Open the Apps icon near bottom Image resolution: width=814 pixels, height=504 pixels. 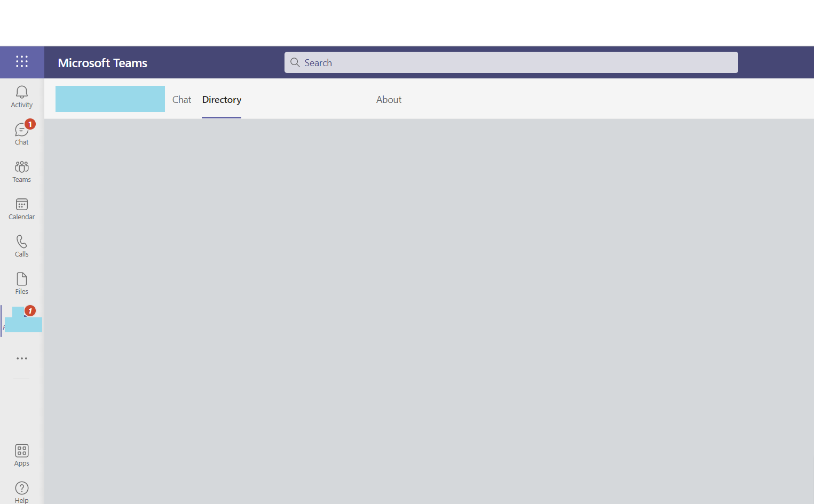pos(21,455)
